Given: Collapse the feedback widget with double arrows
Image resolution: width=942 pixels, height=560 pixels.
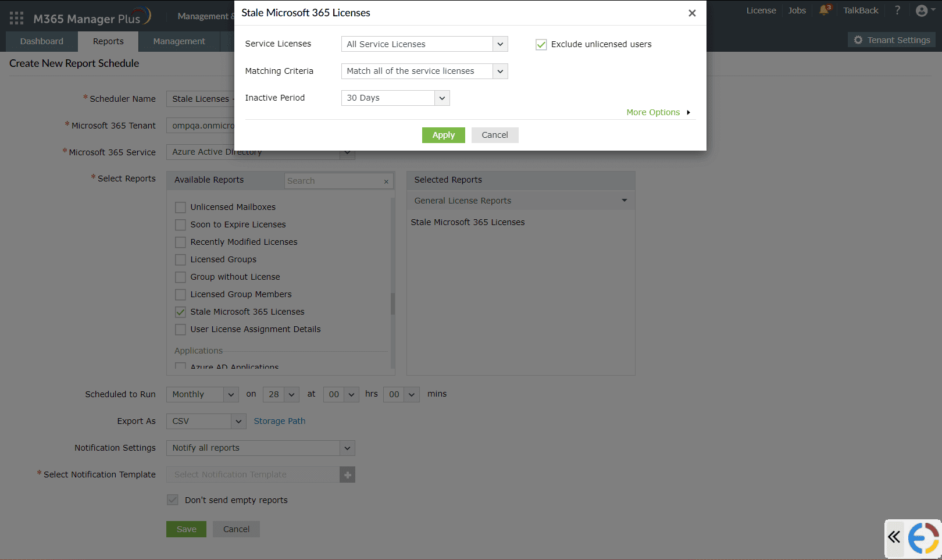Looking at the screenshot, I should [x=894, y=538].
